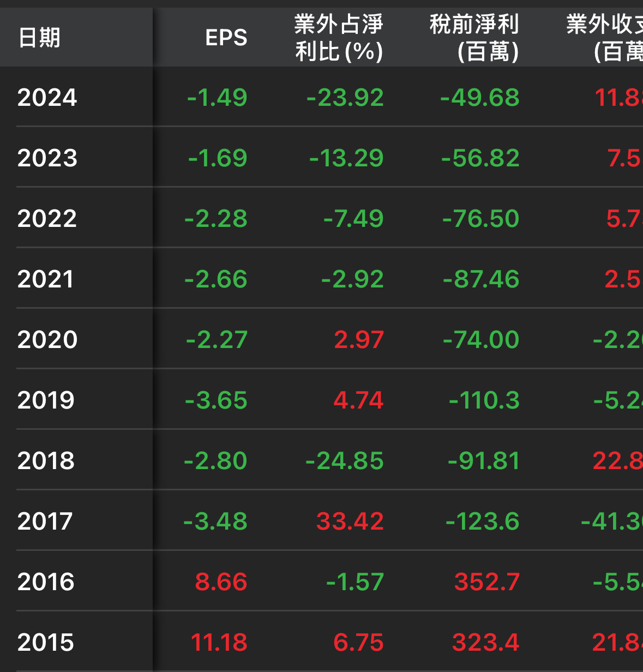Select pre-tax profit -56.82 cell
Screen dimensions: 643x672
point(480,158)
